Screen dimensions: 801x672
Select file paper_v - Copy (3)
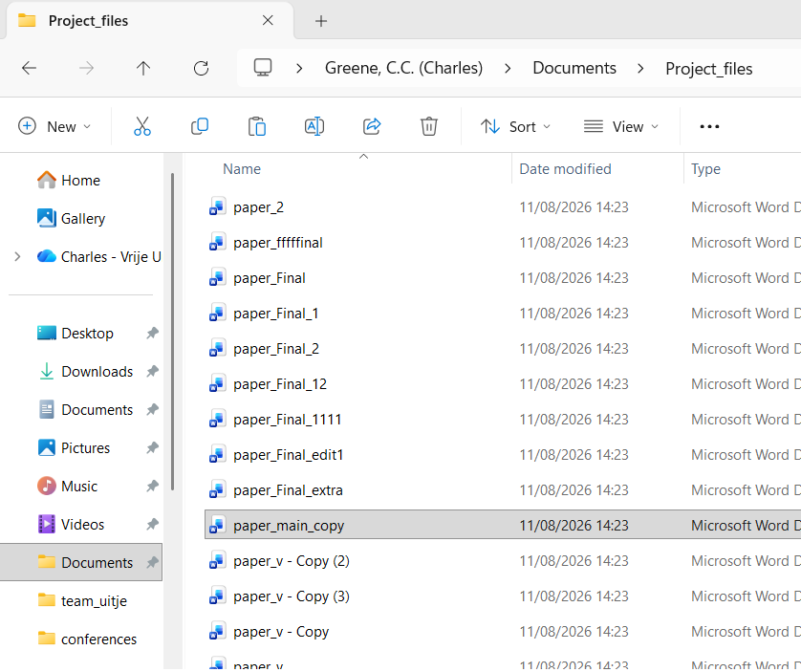coord(292,596)
